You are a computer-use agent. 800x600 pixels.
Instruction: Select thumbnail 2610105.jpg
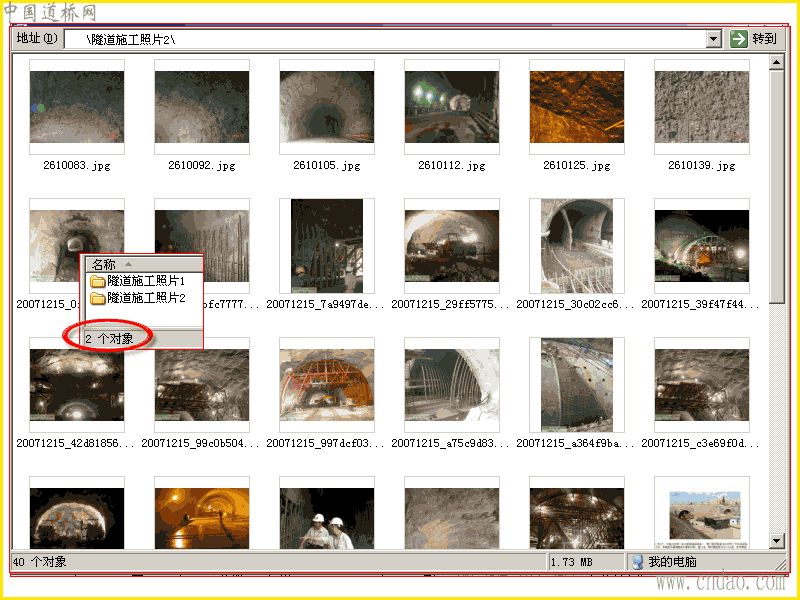(x=327, y=107)
